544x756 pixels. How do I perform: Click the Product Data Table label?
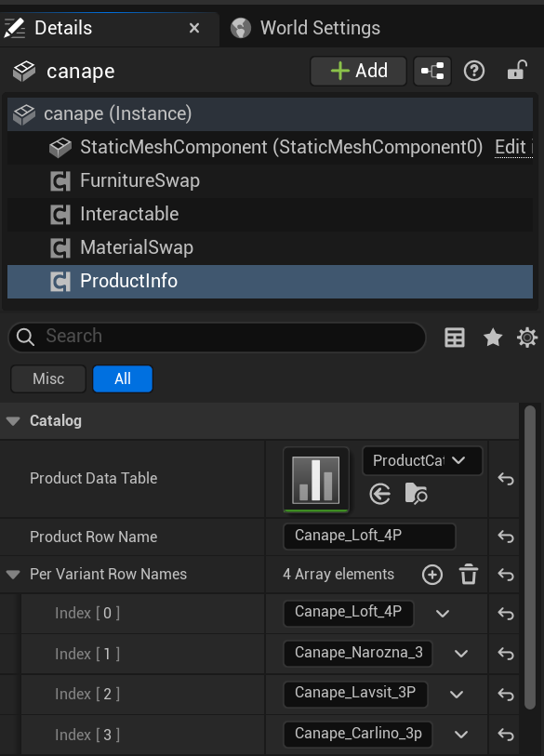94,478
